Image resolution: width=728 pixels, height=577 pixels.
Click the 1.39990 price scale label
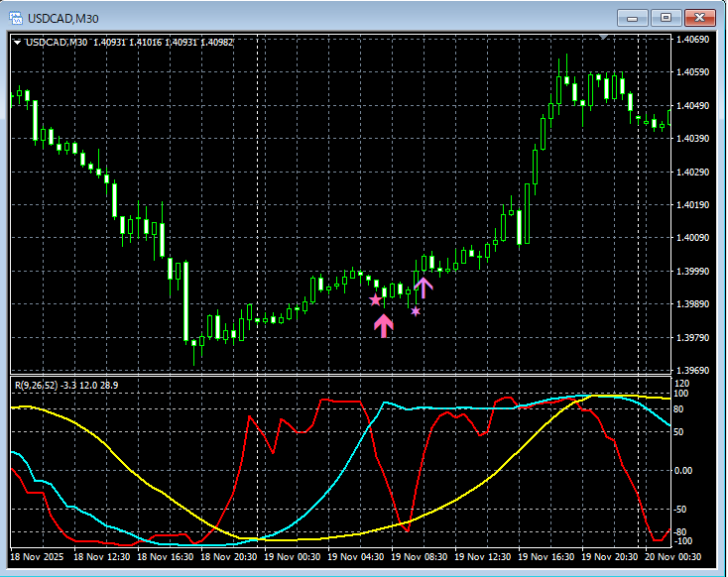pyautogui.click(x=692, y=271)
